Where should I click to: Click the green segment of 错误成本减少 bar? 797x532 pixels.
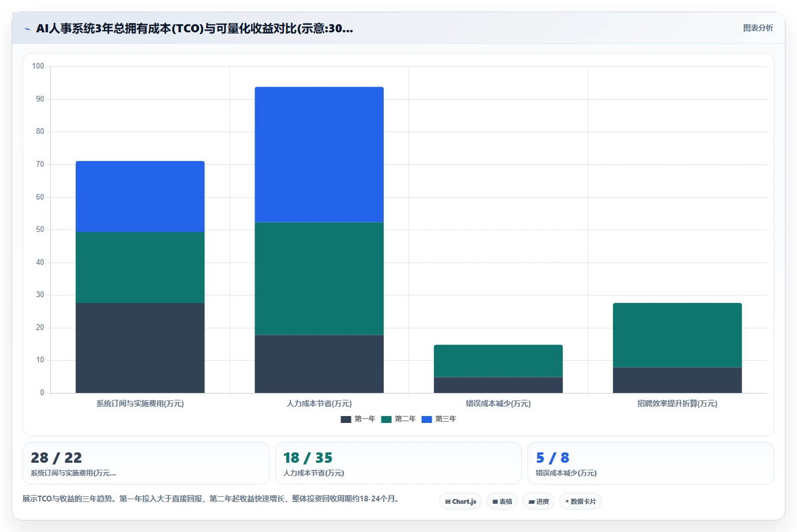tap(498, 361)
